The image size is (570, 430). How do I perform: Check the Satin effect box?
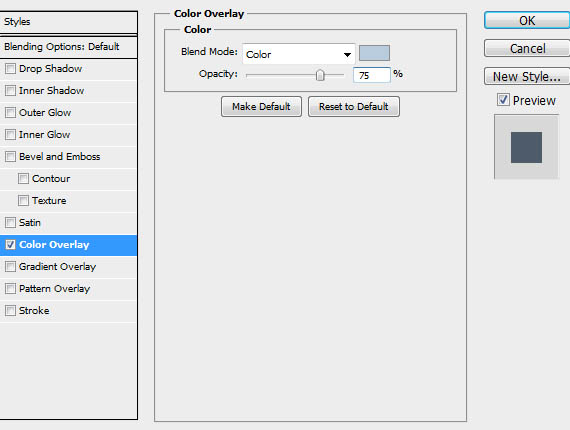tap(10, 222)
